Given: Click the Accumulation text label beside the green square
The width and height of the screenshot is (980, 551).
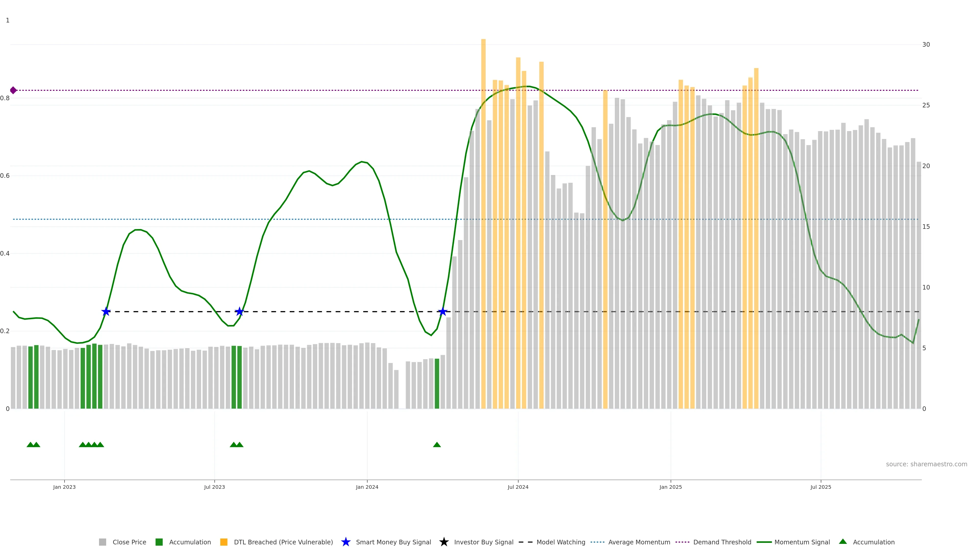Looking at the screenshot, I should click(x=190, y=542).
